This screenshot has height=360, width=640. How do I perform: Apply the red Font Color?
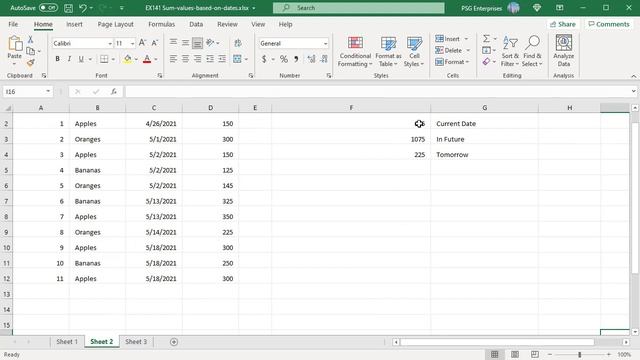pos(147,59)
